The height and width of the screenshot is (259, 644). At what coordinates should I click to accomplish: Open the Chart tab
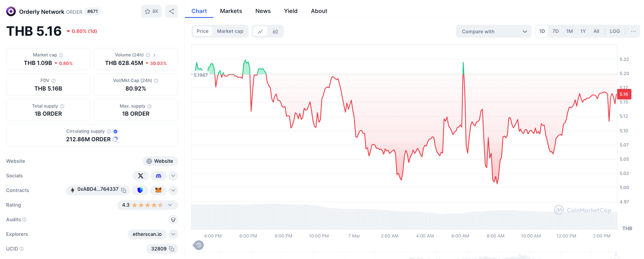199,11
